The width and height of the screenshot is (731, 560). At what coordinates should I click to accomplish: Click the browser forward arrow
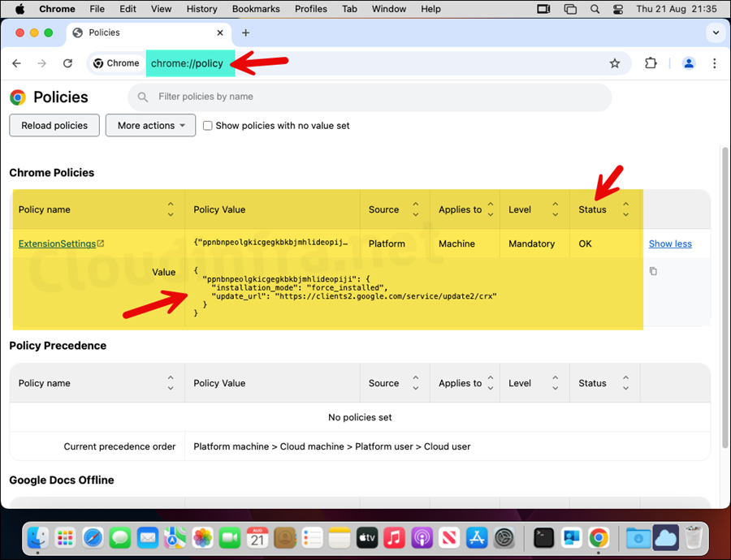click(x=42, y=63)
